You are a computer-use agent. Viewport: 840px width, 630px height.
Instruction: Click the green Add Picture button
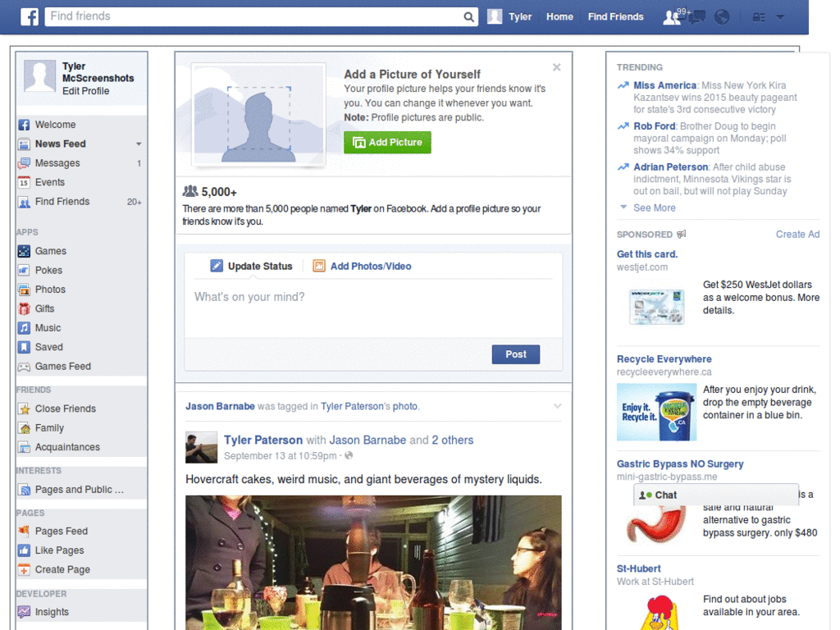point(386,142)
